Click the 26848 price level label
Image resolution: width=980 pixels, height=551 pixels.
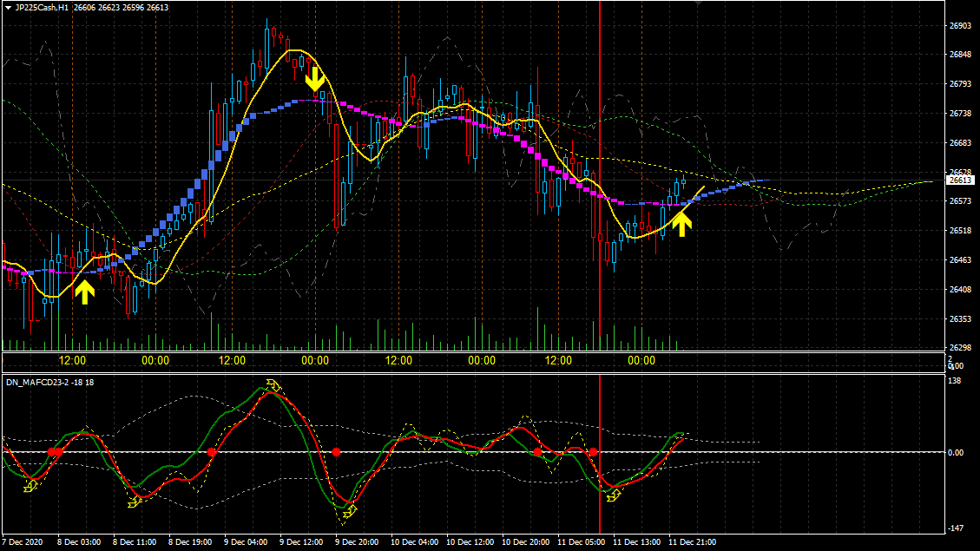coord(960,55)
